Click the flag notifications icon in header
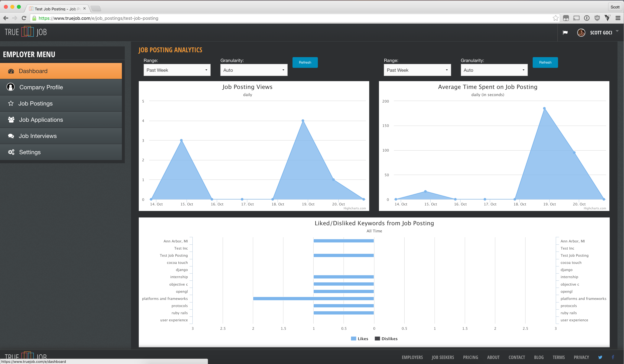 [x=565, y=32]
